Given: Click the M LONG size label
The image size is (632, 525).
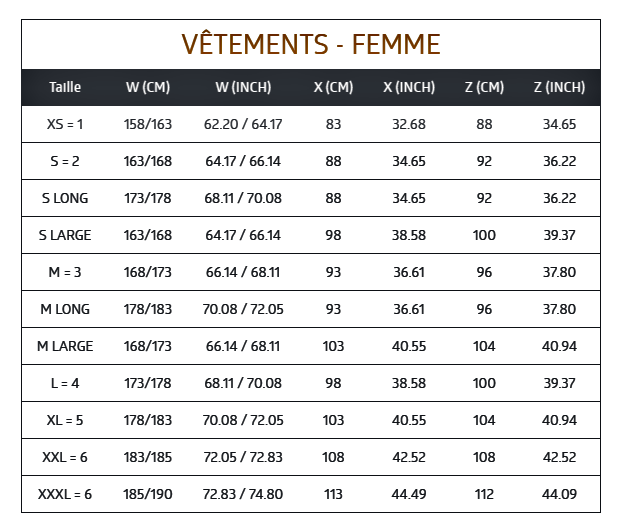Looking at the screenshot, I should [65, 309].
